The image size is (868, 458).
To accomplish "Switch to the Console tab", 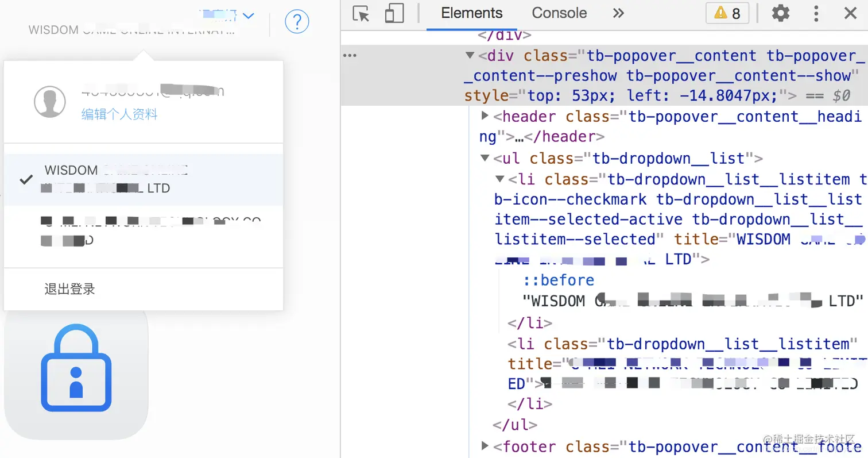I will tap(559, 13).
